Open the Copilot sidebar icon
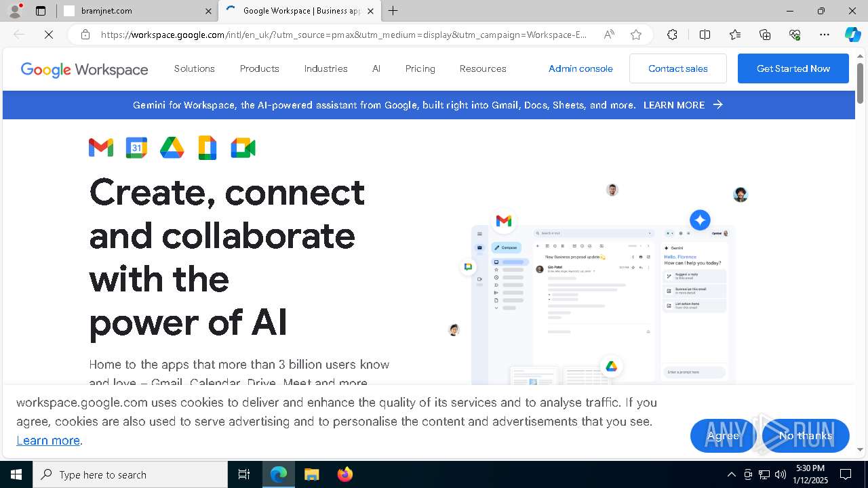Viewport: 868px width, 488px height. [852, 35]
